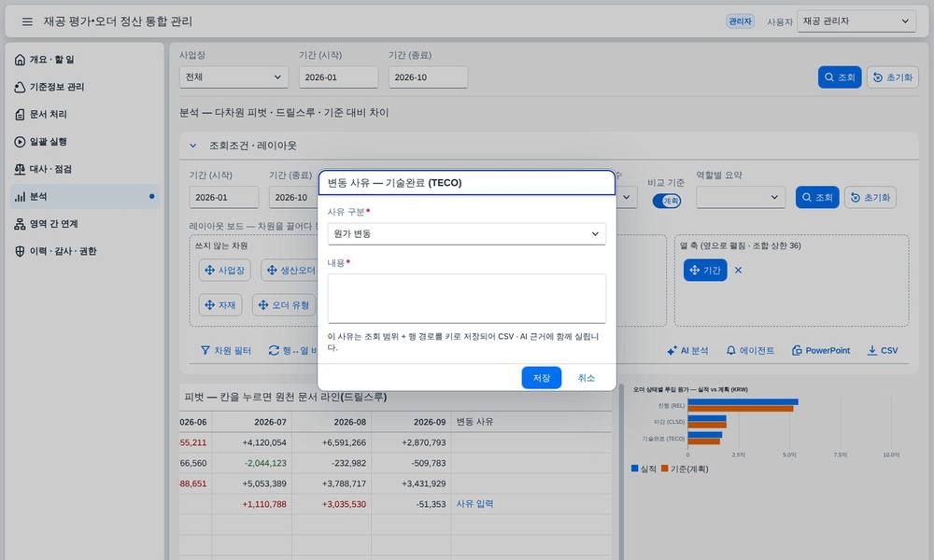This screenshot has height=560, width=934.
Task: Navigate to 대사 · 점검
Action: click(x=85, y=169)
